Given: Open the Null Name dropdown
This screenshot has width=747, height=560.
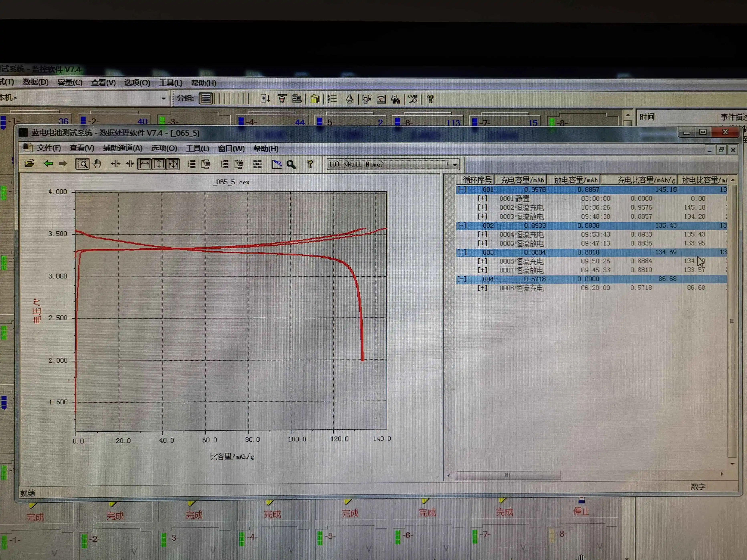Looking at the screenshot, I should pos(455,165).
